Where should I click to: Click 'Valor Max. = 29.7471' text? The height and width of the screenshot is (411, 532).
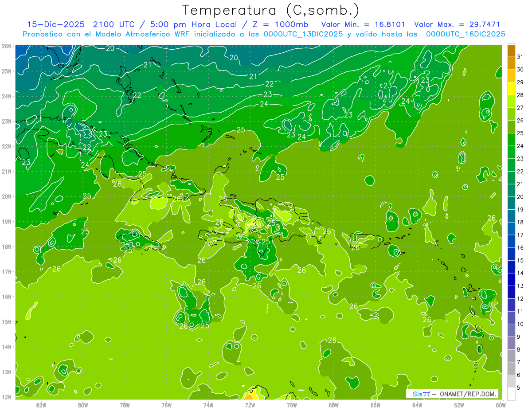point(457,24)
